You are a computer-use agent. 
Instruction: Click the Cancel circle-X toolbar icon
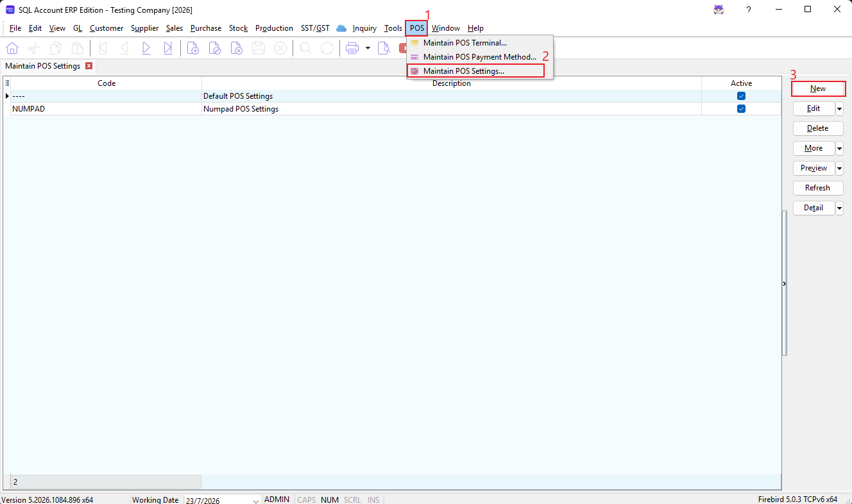point(280,48)
